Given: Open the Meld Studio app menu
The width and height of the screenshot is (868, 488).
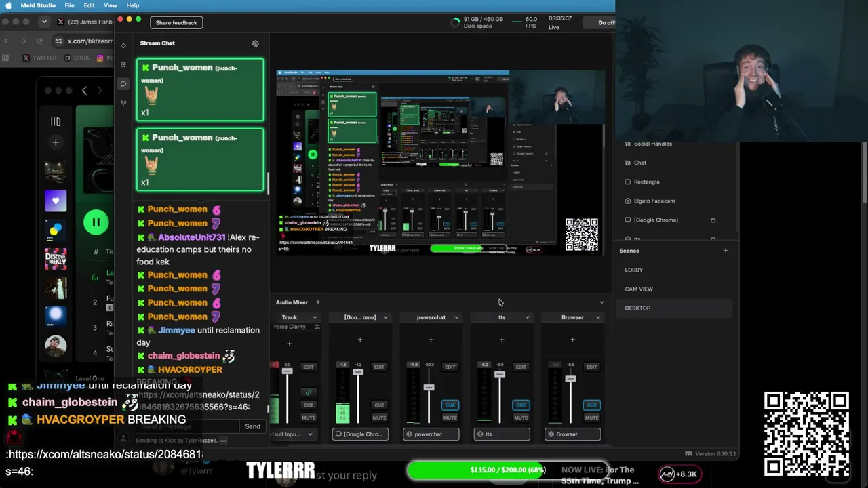Looking at the screenshot, I should click(x=38, y=5).
